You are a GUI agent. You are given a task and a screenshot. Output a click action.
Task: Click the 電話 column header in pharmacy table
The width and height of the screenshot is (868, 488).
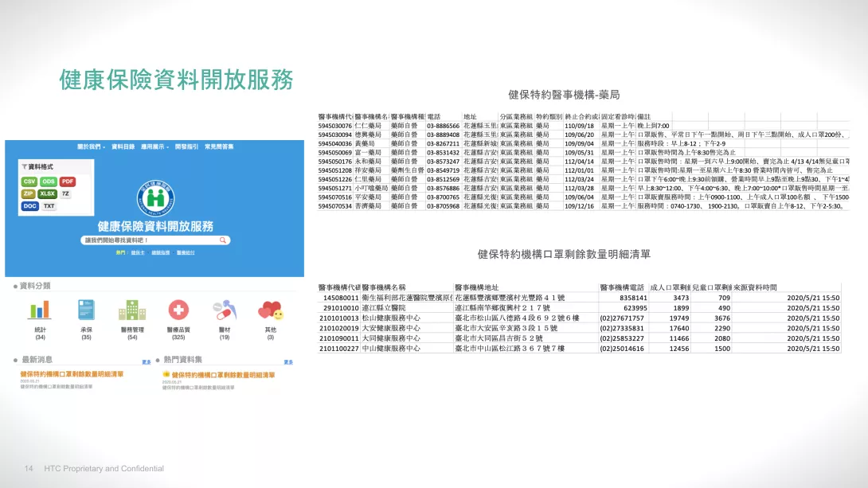tap(433, 117)
